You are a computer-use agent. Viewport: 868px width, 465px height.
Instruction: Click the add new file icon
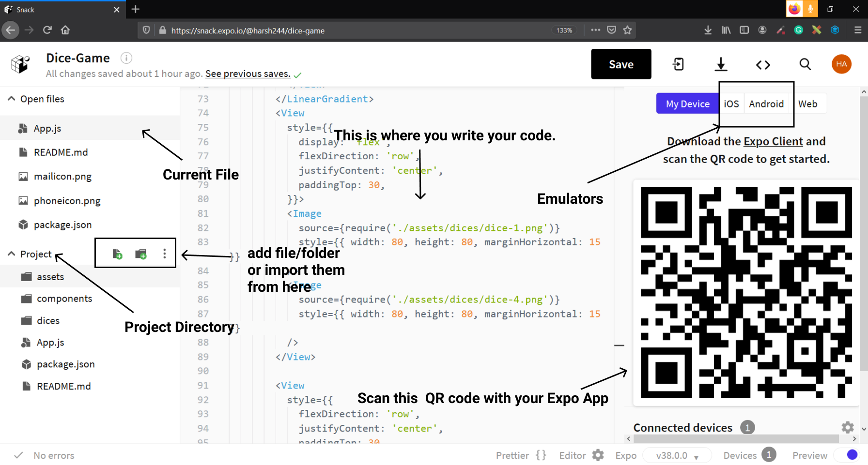117,254
